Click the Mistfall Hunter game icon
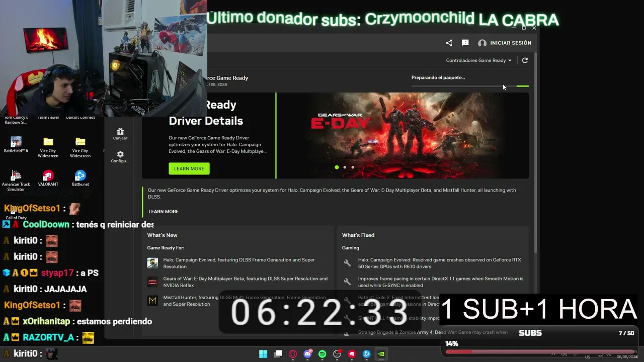Image resolution: width=644 pixels, height=362 pixels. point(152,300)
